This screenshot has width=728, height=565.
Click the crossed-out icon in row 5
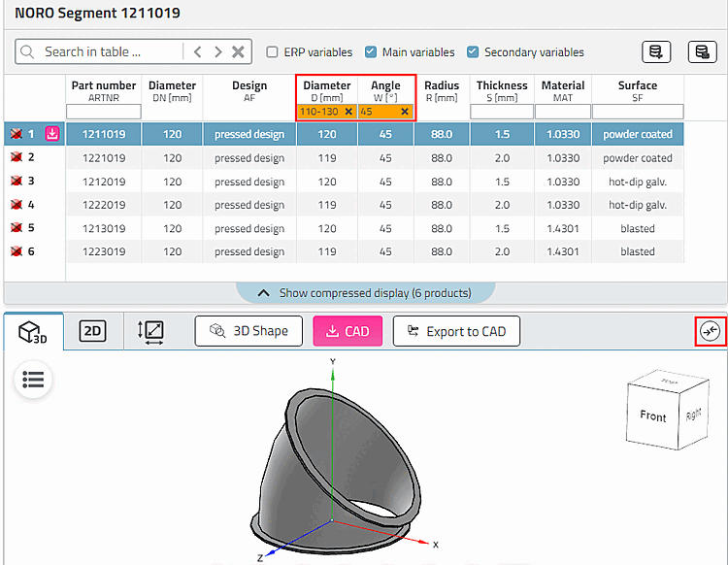click(x=17, y=227)
